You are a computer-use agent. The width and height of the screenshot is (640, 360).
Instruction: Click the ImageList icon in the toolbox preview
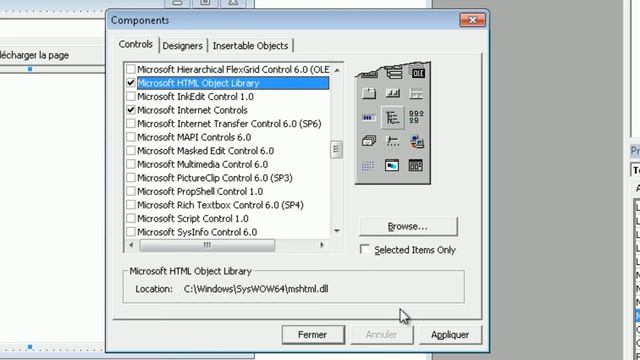[x=369, y=141]
